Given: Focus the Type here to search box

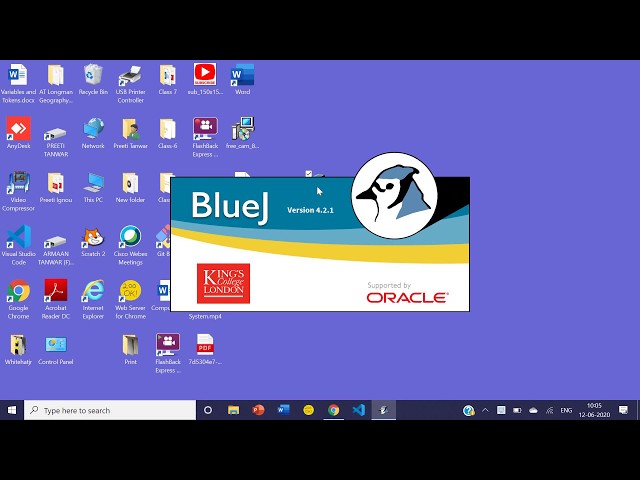Looking at the screenshot, I should click(110, 410).
